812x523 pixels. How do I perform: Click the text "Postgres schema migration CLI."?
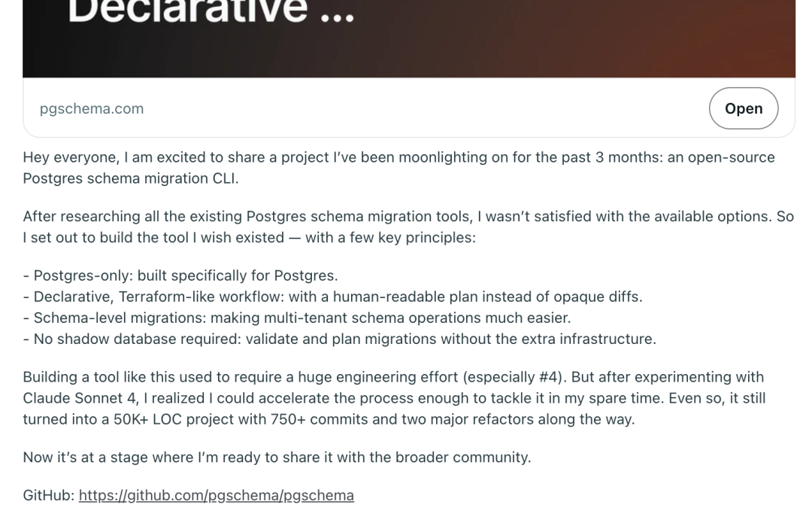[x=131, y=179]
